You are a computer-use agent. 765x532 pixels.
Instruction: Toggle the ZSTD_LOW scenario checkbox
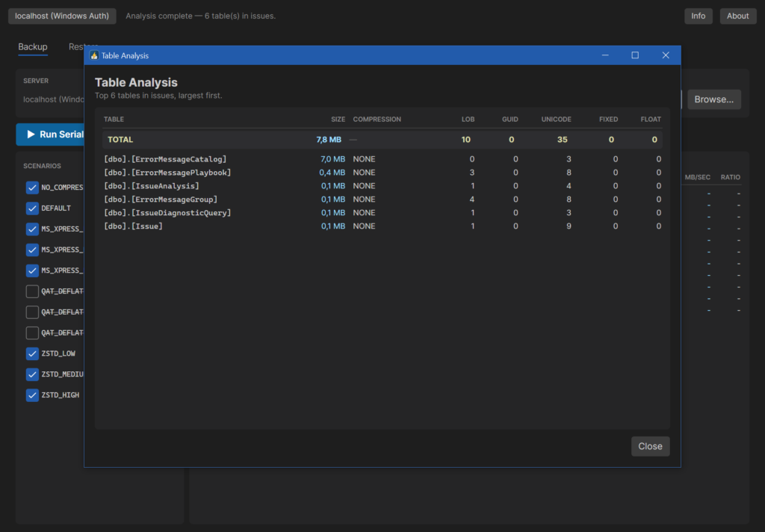(32, 353)
